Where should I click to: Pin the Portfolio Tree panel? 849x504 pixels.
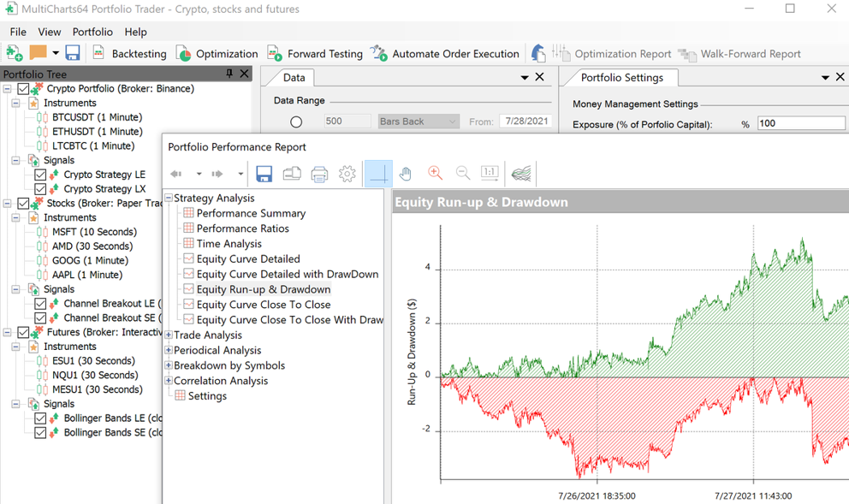[x=229, y=74]
